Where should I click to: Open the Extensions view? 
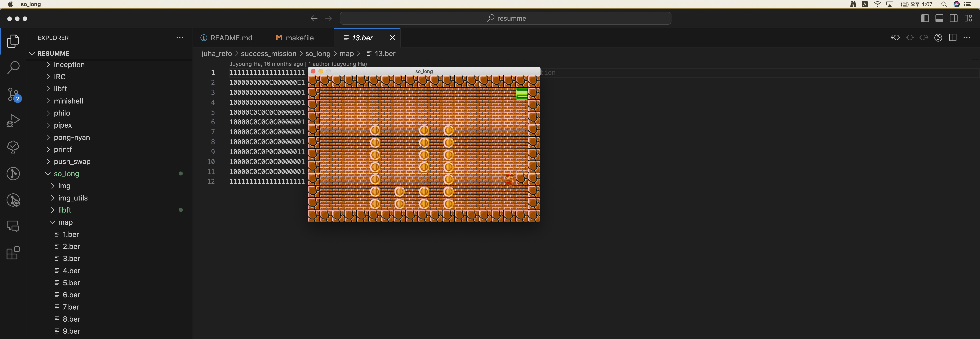tap(13, 253)
